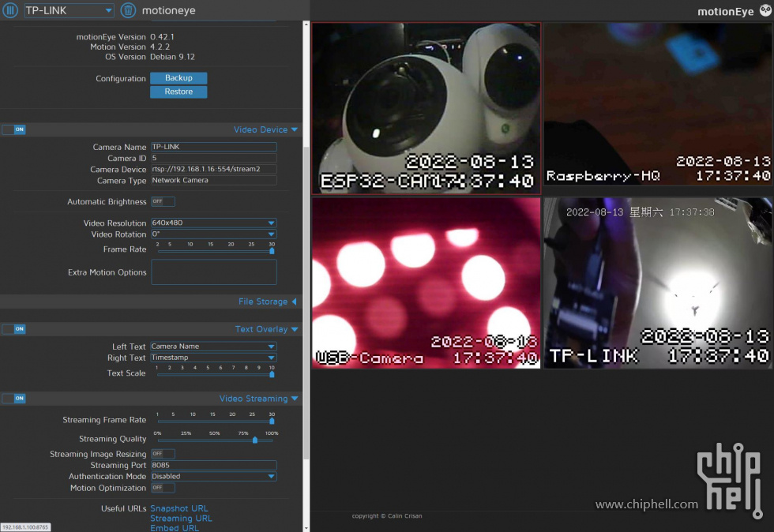Click the Camera ID field
This screenshot has width=774, height=532.
[x=214, y=158]
